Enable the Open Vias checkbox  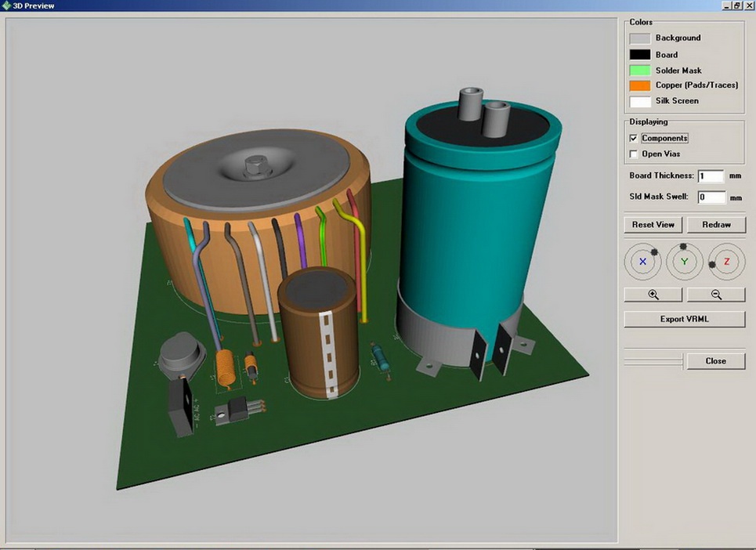pos(634,154)
